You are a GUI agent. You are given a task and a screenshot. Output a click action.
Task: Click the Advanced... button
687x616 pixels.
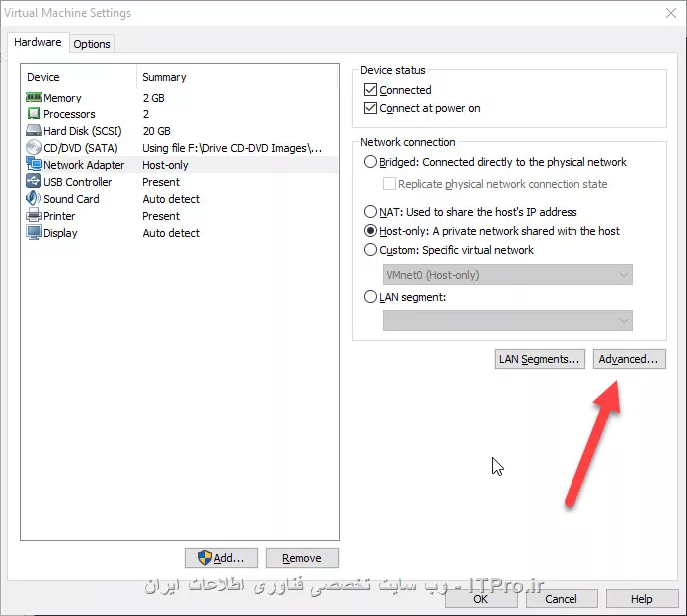(x=628, y=359)
